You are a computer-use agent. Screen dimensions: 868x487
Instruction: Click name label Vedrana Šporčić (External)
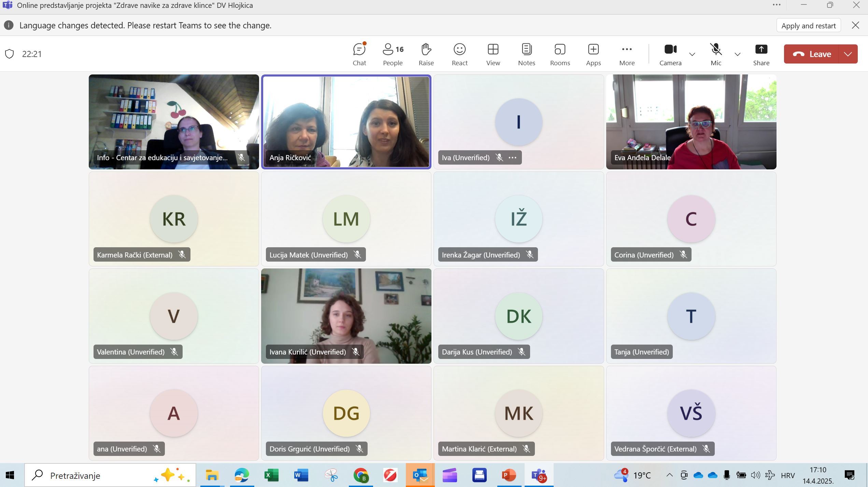point(655,449)
